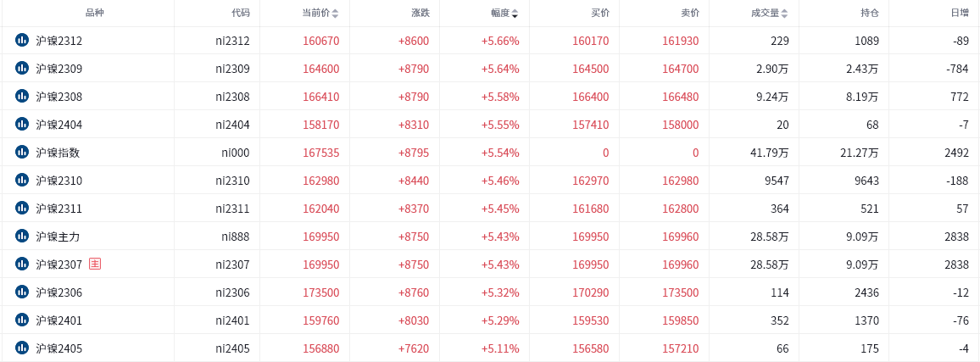This screenshot has height=362, width=980.
Task: Click the chart icon beside 沪镍2309
Action: 22,69
